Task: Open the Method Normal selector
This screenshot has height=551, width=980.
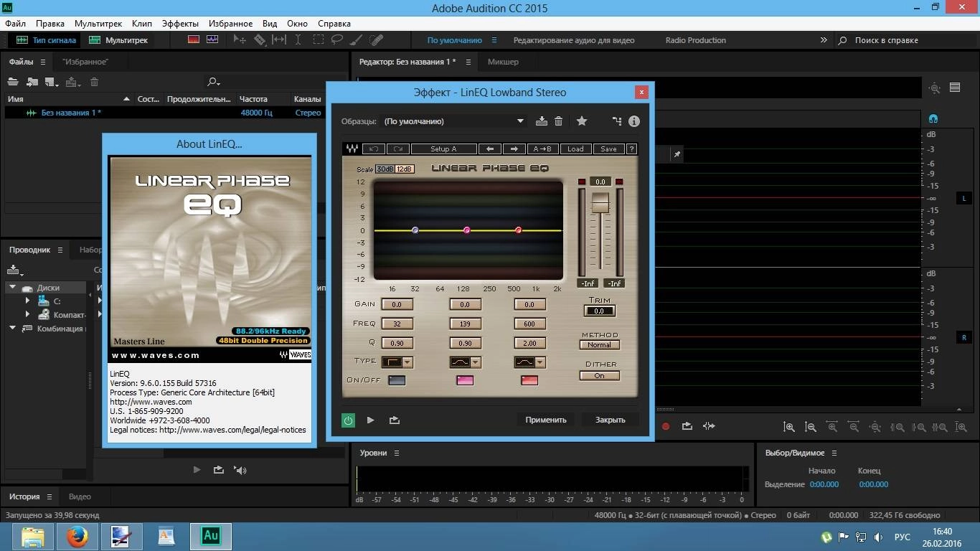Action: click(599, 345)
